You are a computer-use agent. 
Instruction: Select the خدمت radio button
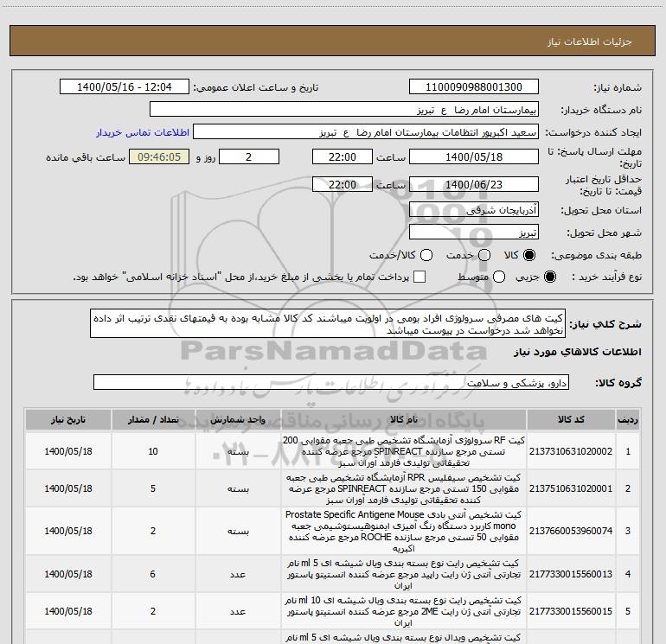click(x=484, y=255)
